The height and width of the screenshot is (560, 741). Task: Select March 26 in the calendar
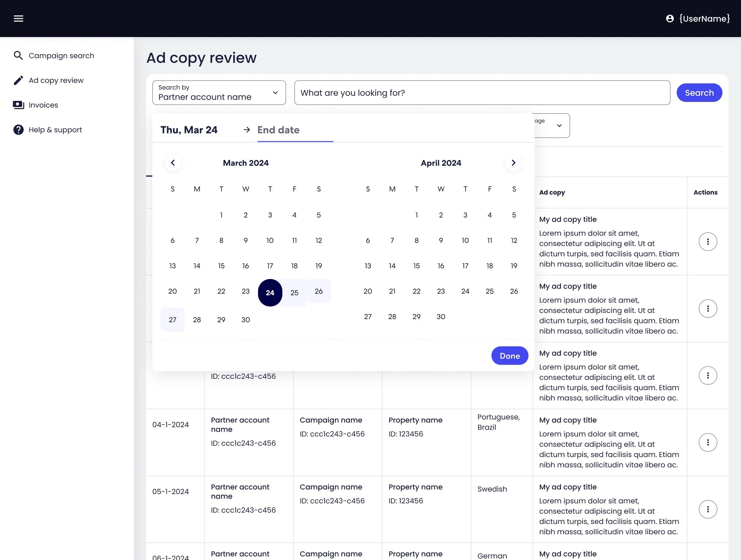(x=319, y=291)
